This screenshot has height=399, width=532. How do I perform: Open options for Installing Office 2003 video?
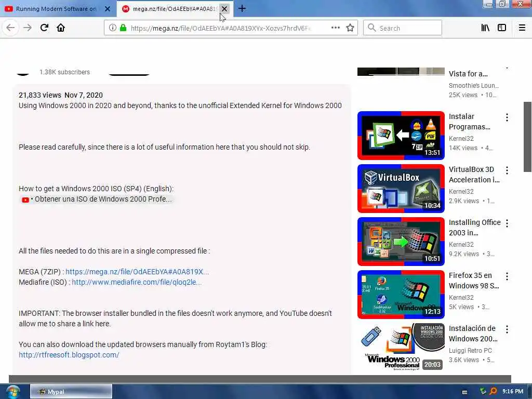(x=507, y=223)
